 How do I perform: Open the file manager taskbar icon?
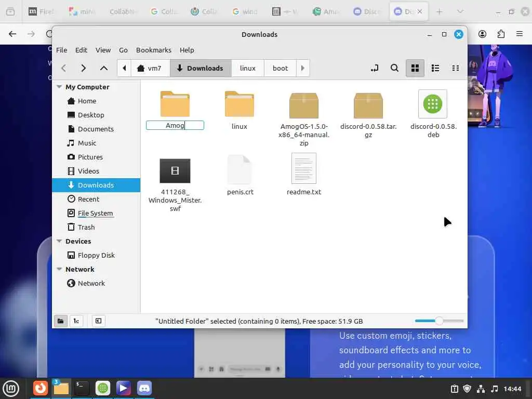pos(61,388)
